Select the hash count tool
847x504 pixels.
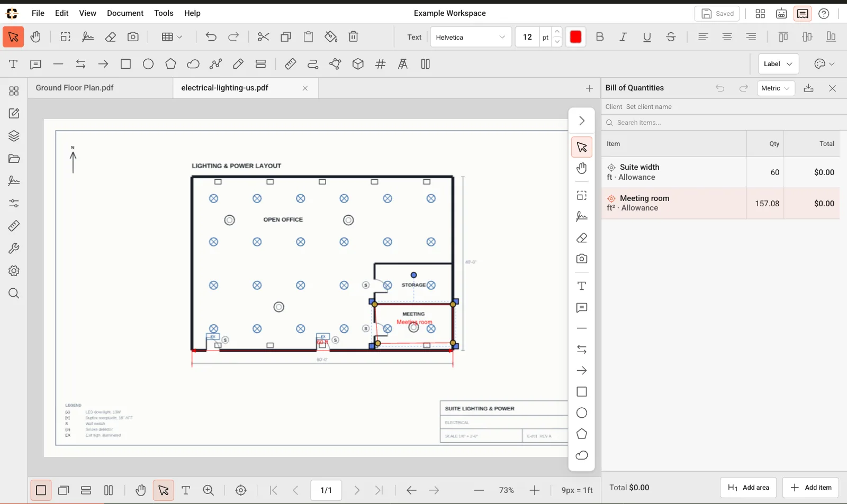pos(380,64)
